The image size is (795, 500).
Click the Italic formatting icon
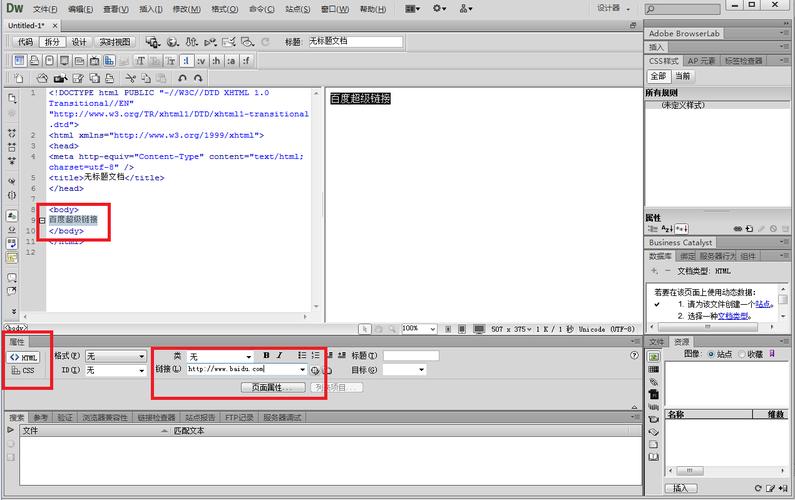pyautogui.click(x=280, y=356)
